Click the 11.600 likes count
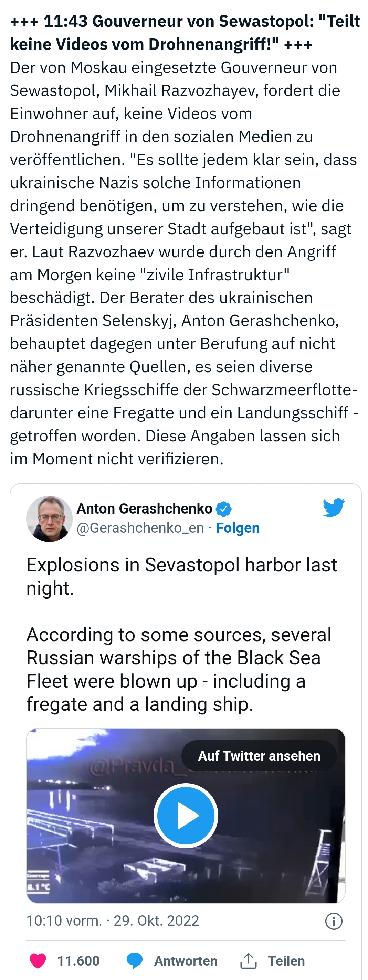The image size is (368, 980). click(78, 961)
